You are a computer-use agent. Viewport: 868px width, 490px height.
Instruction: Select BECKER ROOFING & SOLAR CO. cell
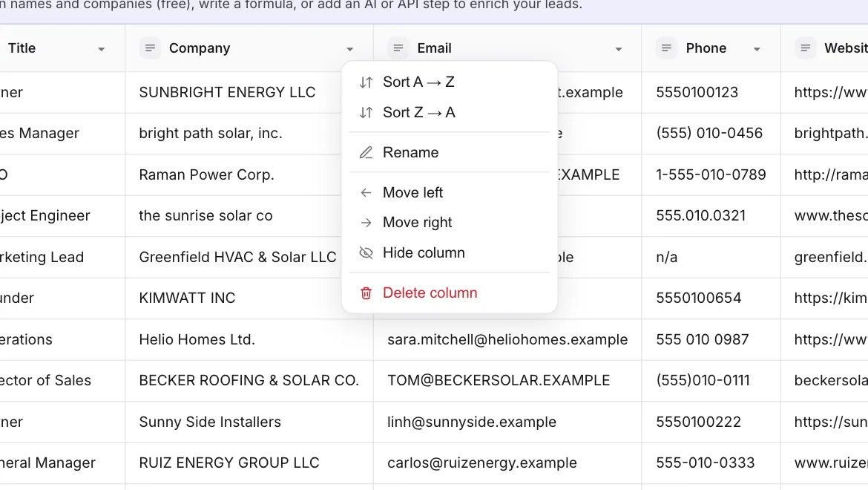(249, 380)
